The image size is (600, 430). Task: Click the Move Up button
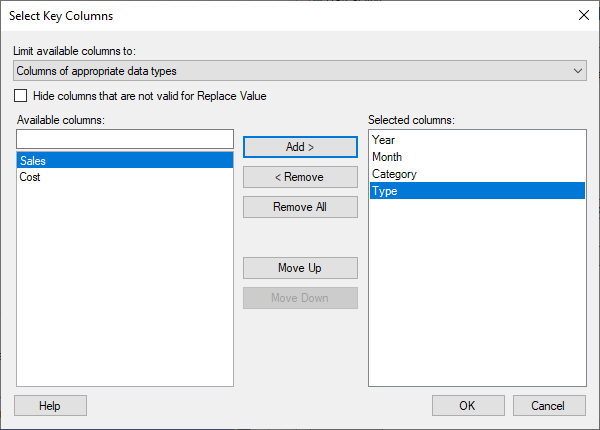pos(300,268)
